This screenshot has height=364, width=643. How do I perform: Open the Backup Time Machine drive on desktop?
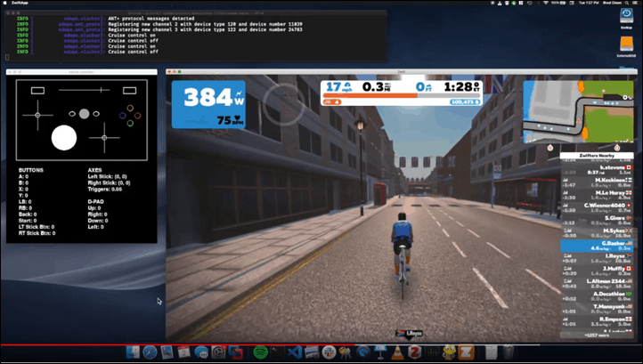[626, 18]
